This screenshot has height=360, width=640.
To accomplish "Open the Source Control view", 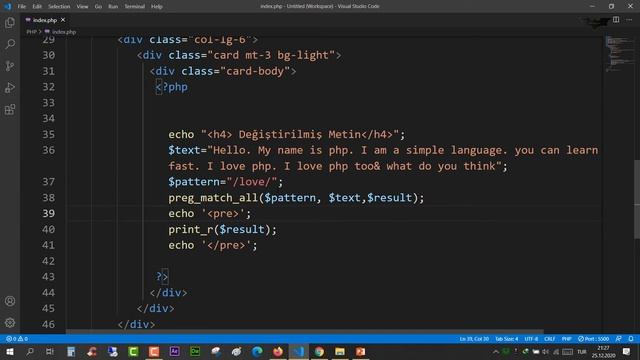I will pos(10,66).
